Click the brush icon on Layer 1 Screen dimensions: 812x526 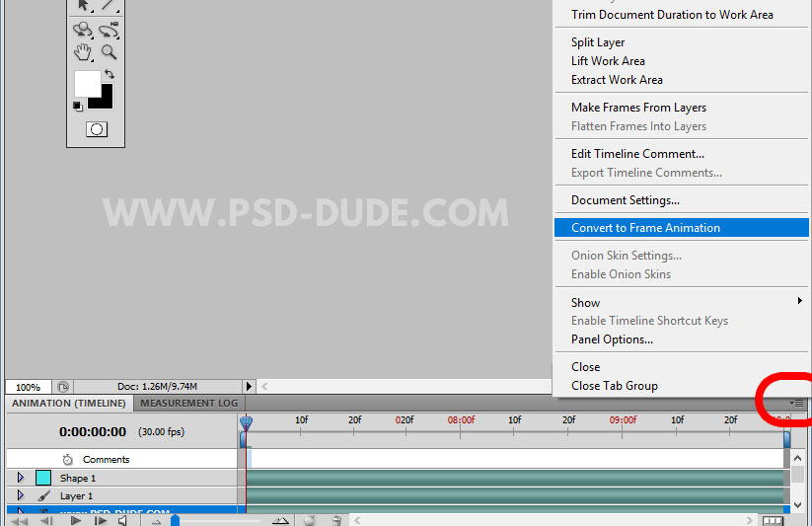click(x=44, y=495)
